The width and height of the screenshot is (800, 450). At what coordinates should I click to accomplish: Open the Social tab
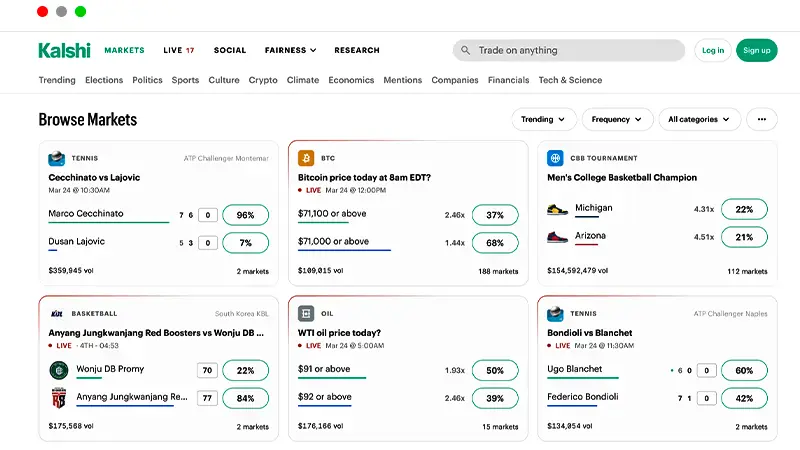coord(230,51)
